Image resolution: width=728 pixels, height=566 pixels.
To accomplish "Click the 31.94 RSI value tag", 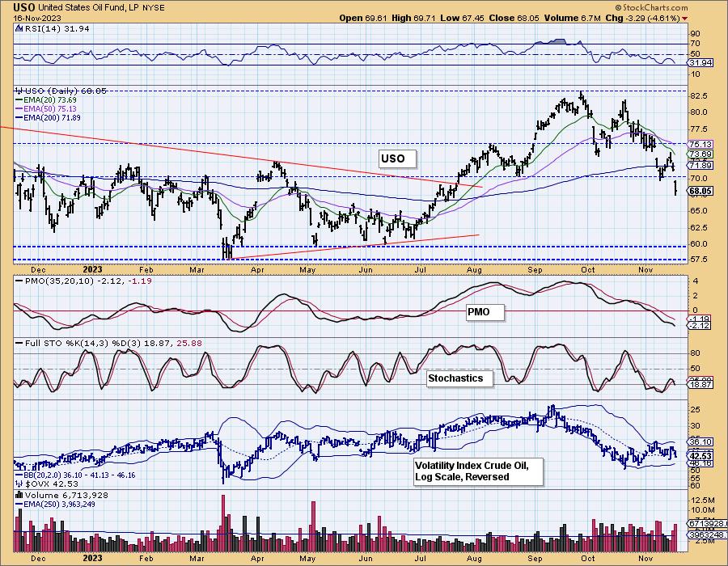I will (x=700, y=63).
